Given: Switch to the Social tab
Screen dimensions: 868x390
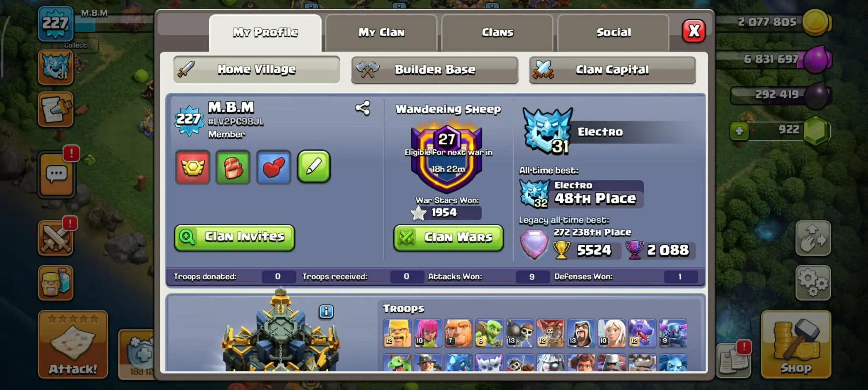Looking at the screenshot, I should [x=613, y=33].
